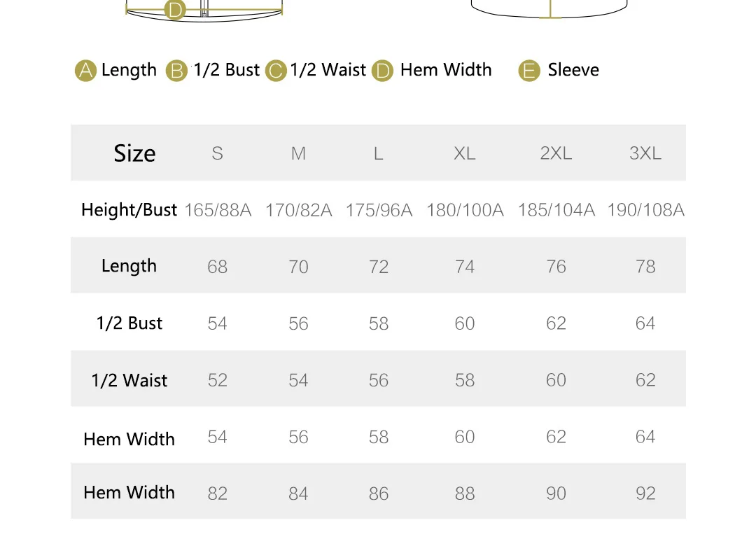
Task: Select the 1/2 Waist row label in table
Action: coord(129,380)
